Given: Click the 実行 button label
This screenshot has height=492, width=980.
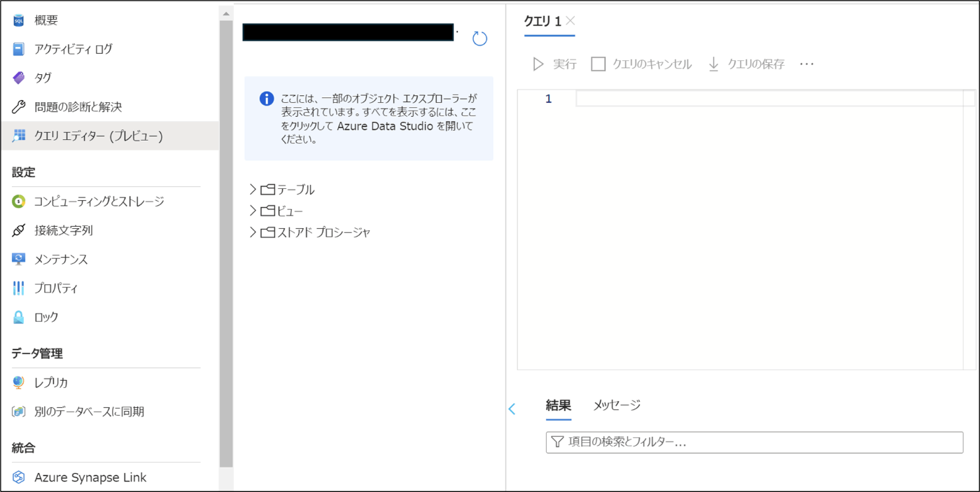Looking at the screenshot, I should [565, 64].
